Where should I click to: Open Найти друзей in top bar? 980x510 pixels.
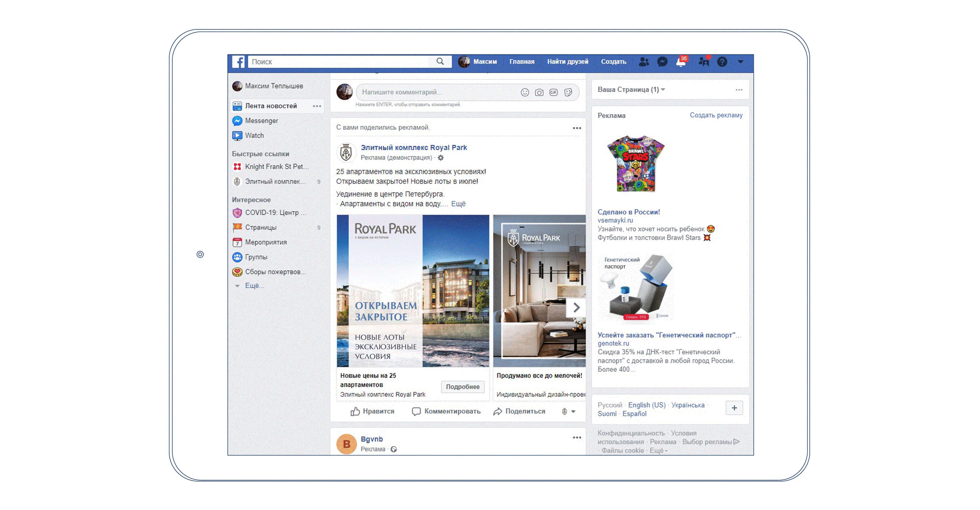[568, 62]
